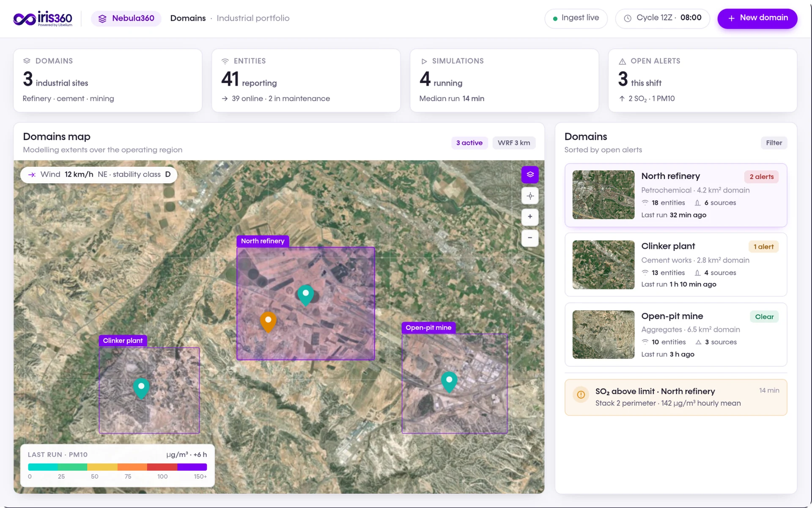Click the New domain button

click(757, 18)
